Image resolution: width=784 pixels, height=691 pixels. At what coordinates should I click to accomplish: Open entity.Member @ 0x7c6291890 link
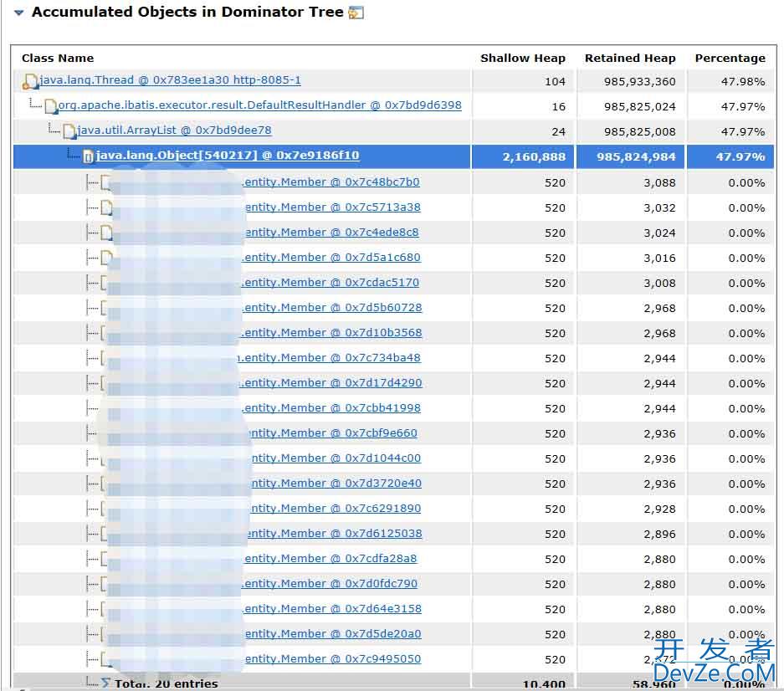click(336, 508)
